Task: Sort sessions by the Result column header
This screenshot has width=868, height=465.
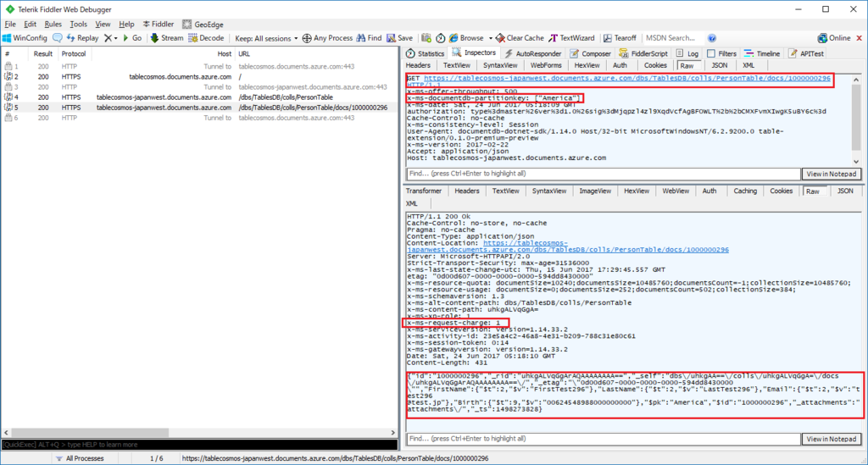Action: click(x=42, y=53)
